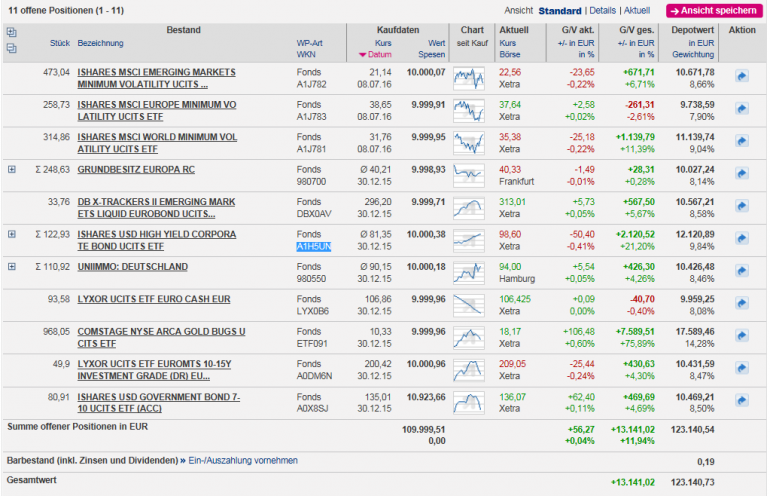The width and height of the screenshot is (770, 496).
Task: Expand the iShares USD High Yield position
Action: point(12,234)
